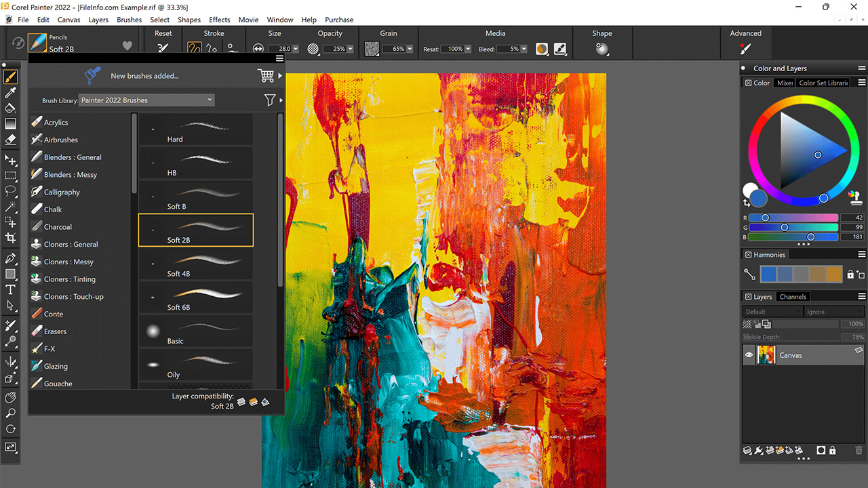Select the Grabber hand tool
The height and width of the screenshot is (488, 868).
point(10,397)
